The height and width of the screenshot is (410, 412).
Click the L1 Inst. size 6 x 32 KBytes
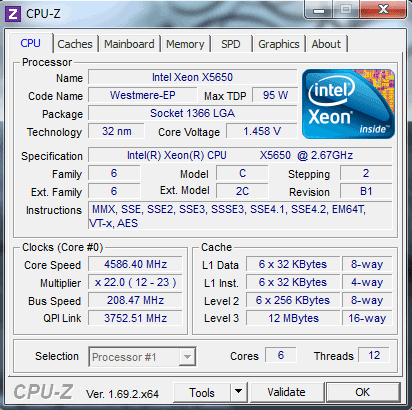[293, 282]
